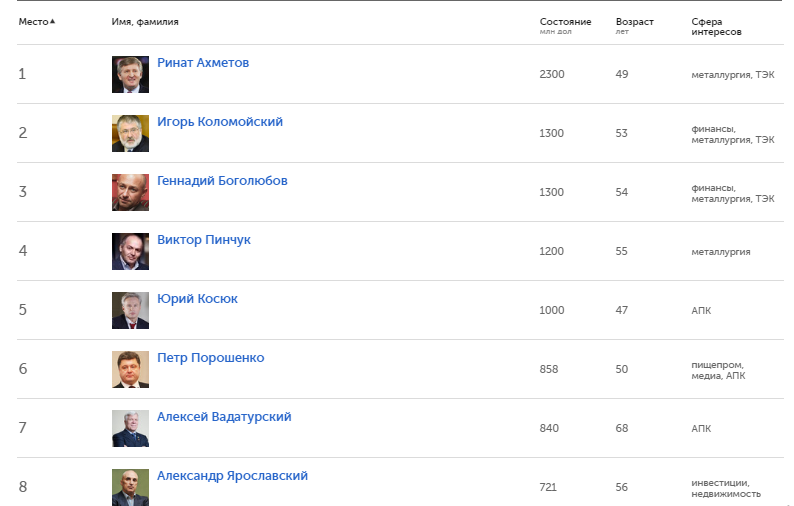Click Yuriy Kosyuk's portrait photo
Screen dimensions: 794x506
click(130, 310)
